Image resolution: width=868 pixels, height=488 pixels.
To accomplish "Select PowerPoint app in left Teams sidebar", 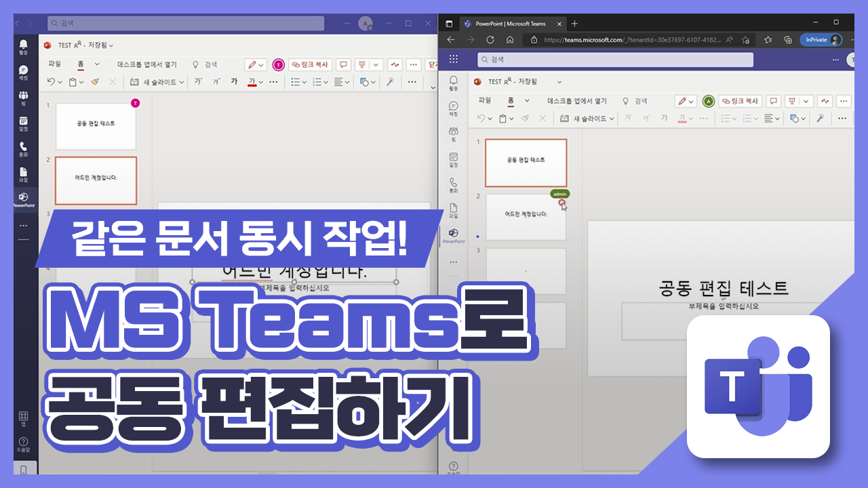I will point(24,199).
